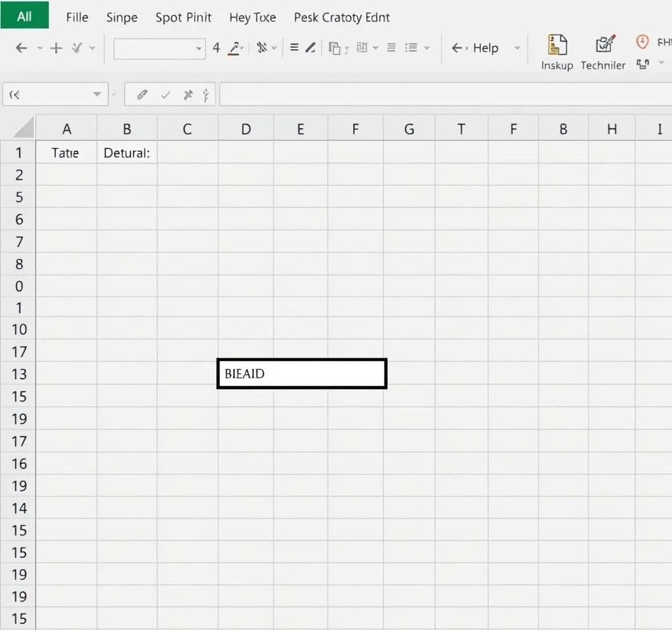Click the red download pin icon
672x630 pixels.
[x=642, y=42]
